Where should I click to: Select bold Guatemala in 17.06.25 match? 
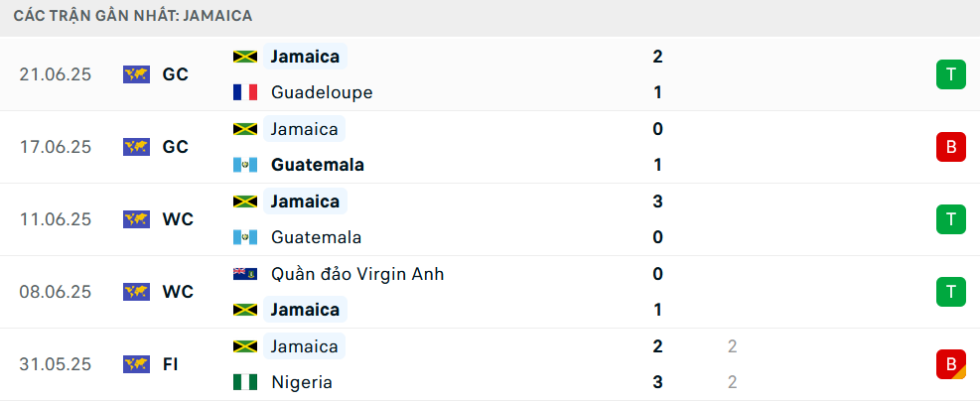point(318,165)
